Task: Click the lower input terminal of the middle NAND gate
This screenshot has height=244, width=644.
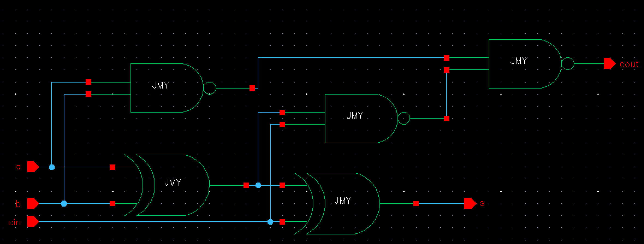Action: pos(282,125)
